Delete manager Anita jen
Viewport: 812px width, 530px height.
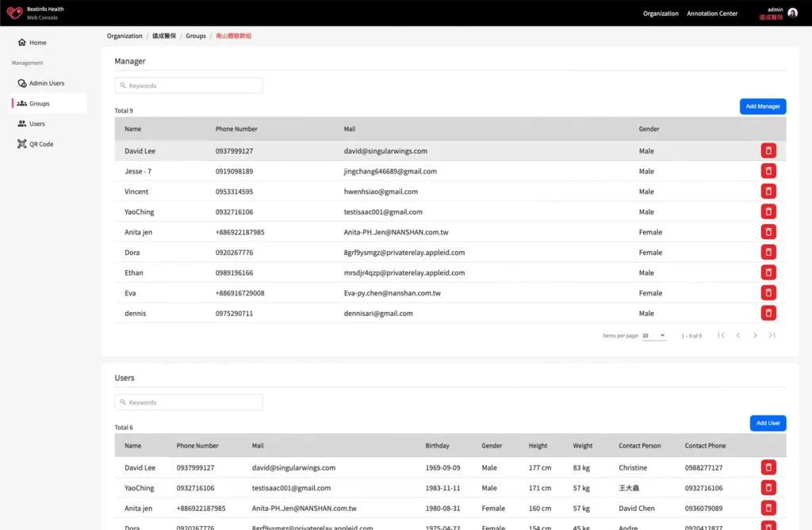pyautogui.click(x=768, y=232)
